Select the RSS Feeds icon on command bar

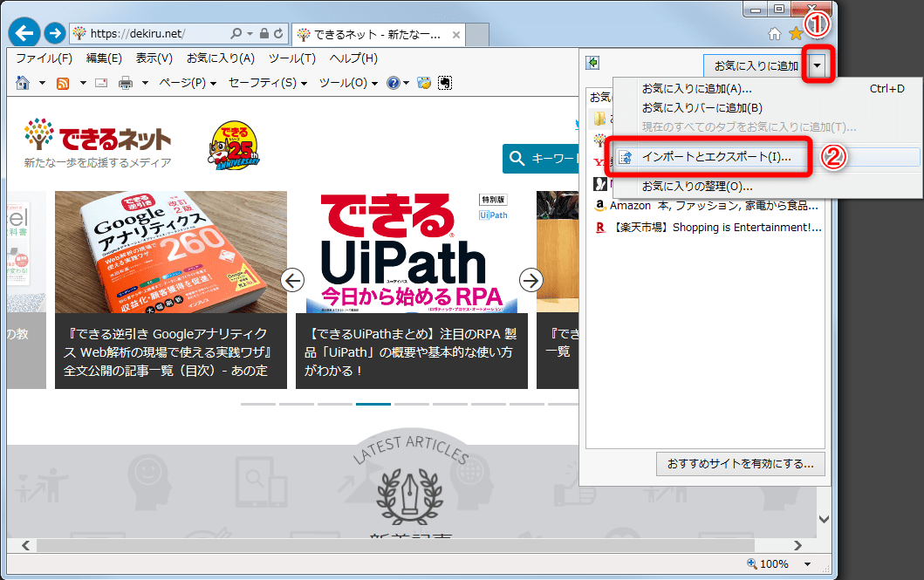coord(62,83)
